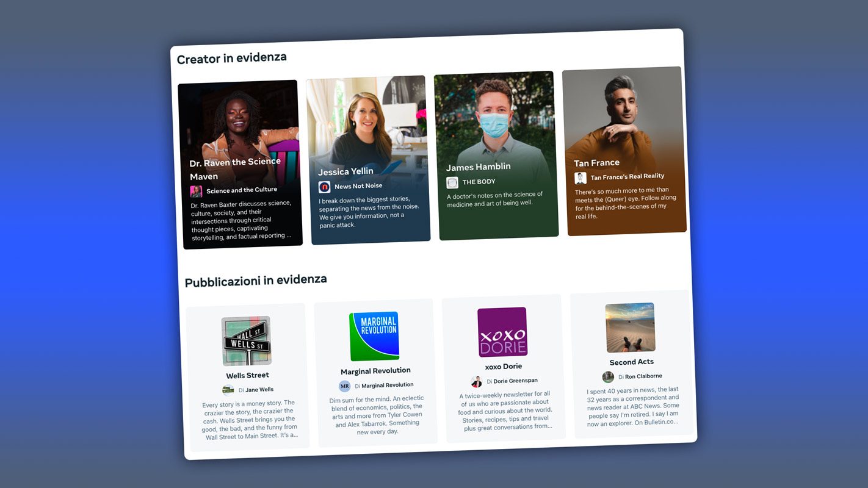Image resolution: width=868 pixels, height=488 pixels.
Task: Select the Jessica Yellin name heading
Action: point(345,171)
